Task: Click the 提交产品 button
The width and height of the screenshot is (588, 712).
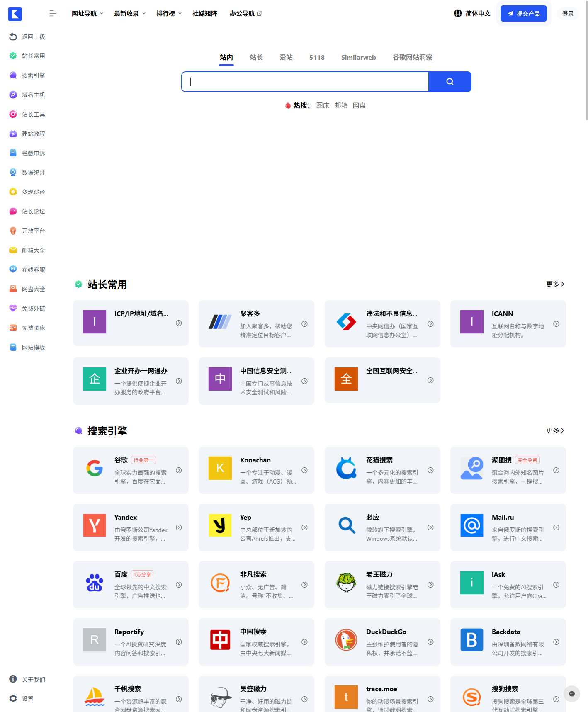Action: click(x=523, y=14)
